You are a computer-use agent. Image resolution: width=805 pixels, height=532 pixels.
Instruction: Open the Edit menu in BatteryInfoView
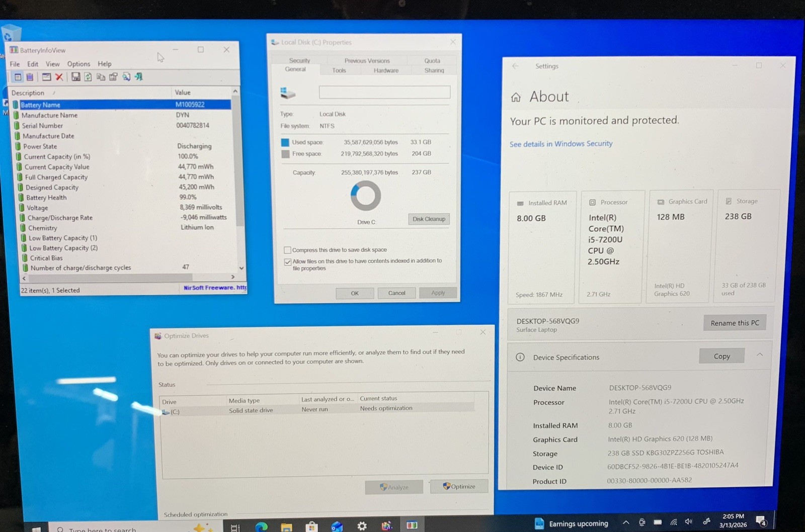pos(33,64)
